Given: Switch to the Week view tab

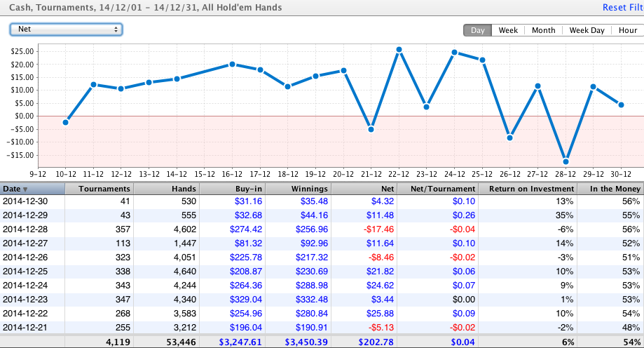Looking at the screenshot, I should click(508, 30).
